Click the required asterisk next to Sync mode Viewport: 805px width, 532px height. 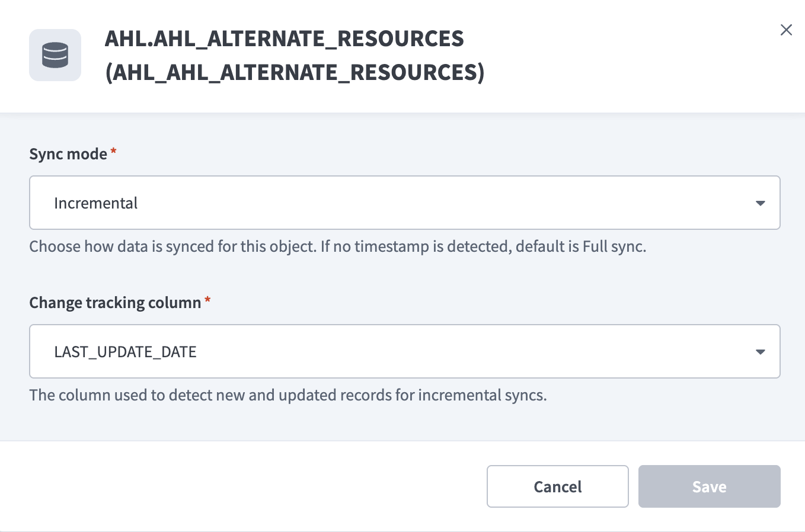click(113, 153)
